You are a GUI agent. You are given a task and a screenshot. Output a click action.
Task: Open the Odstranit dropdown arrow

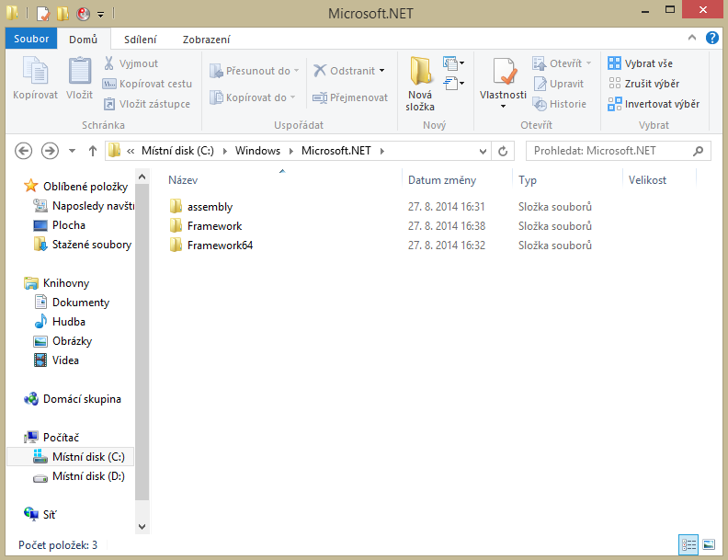tap(382, 71)
